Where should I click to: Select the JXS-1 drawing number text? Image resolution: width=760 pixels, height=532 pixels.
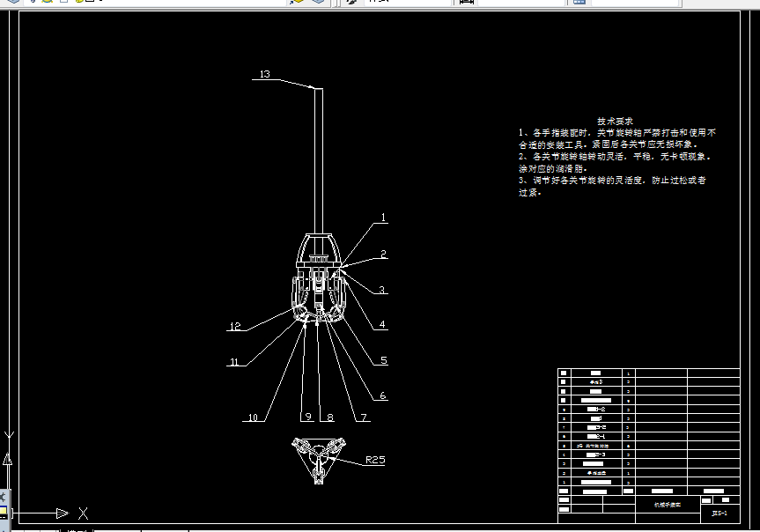tap(719, 514)
